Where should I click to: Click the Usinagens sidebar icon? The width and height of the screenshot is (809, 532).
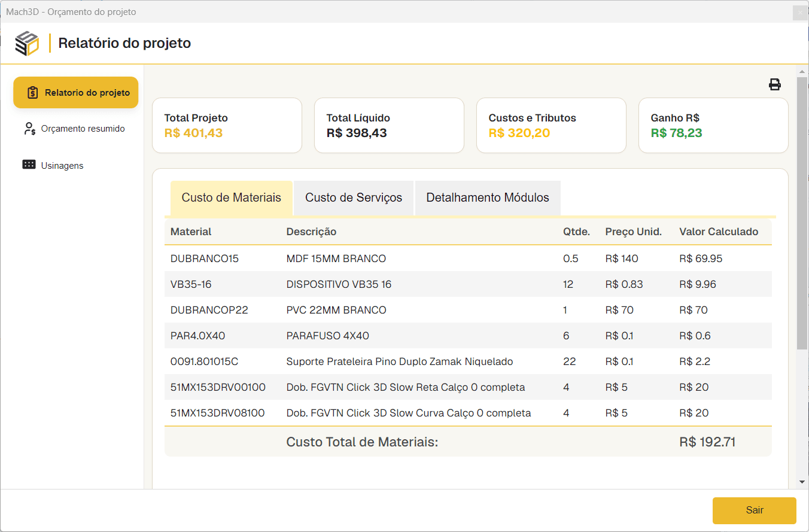(x=29, y=165)
